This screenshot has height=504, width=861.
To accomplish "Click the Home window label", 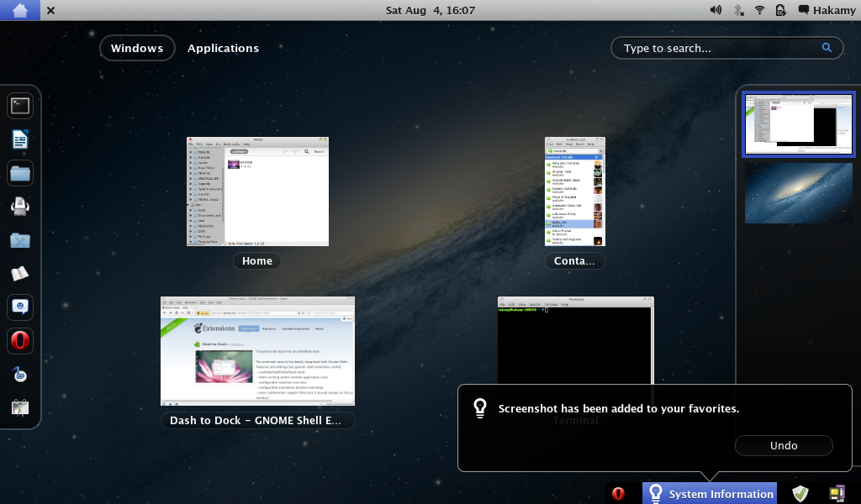I will [257, 261].
